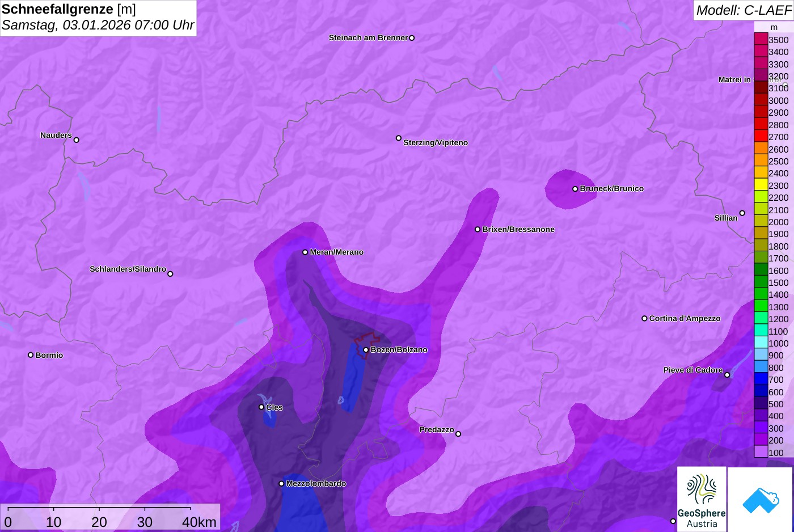Pick the 3500 m legend color swatch

click(761, 40)
